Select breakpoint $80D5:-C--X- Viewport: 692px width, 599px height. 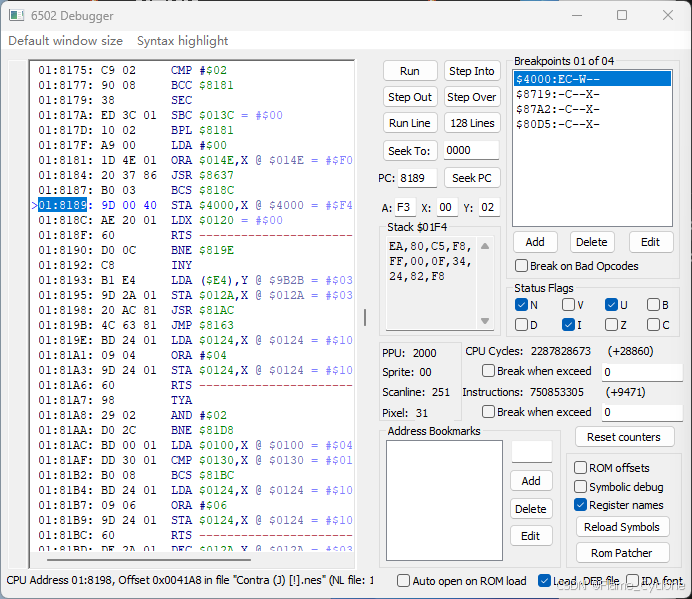tap(592, 124)
